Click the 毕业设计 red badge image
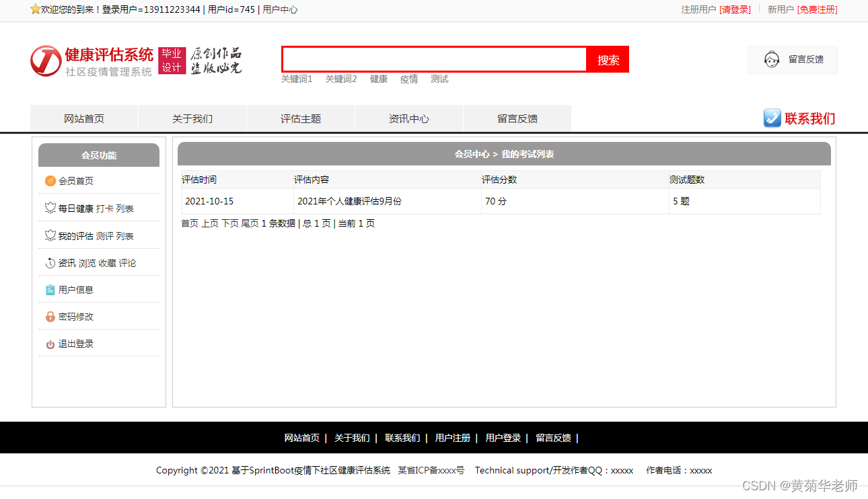Image resolution: width=868 pixels, height=499 pixels. (x=172, y=61)
